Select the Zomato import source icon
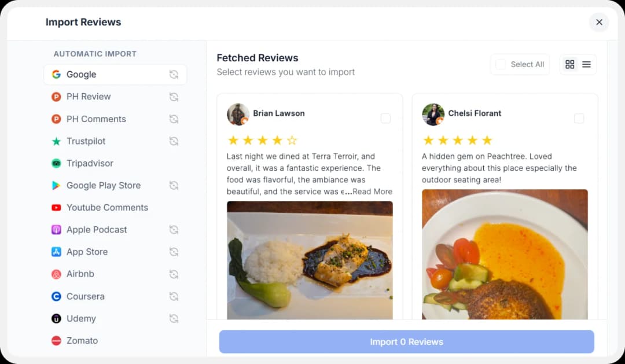625x364 pixels. tap(56, 340)
